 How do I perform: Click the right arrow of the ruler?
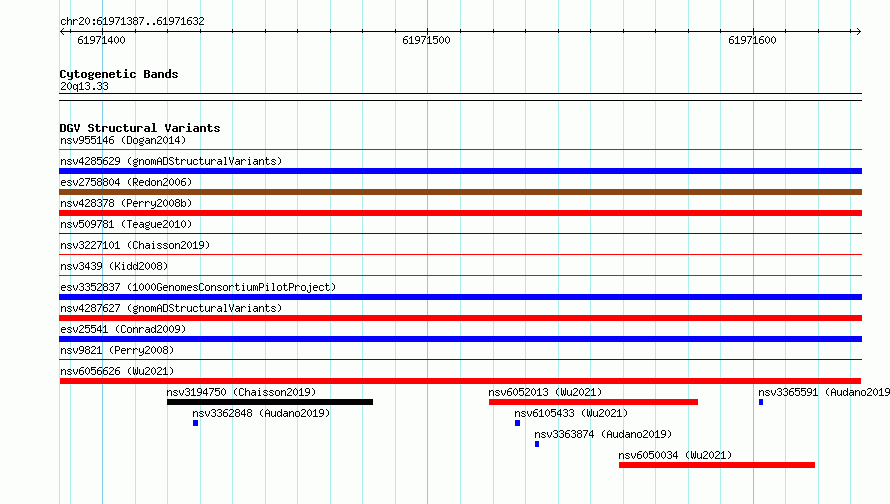pyautogui.click(x=858, y=32)
